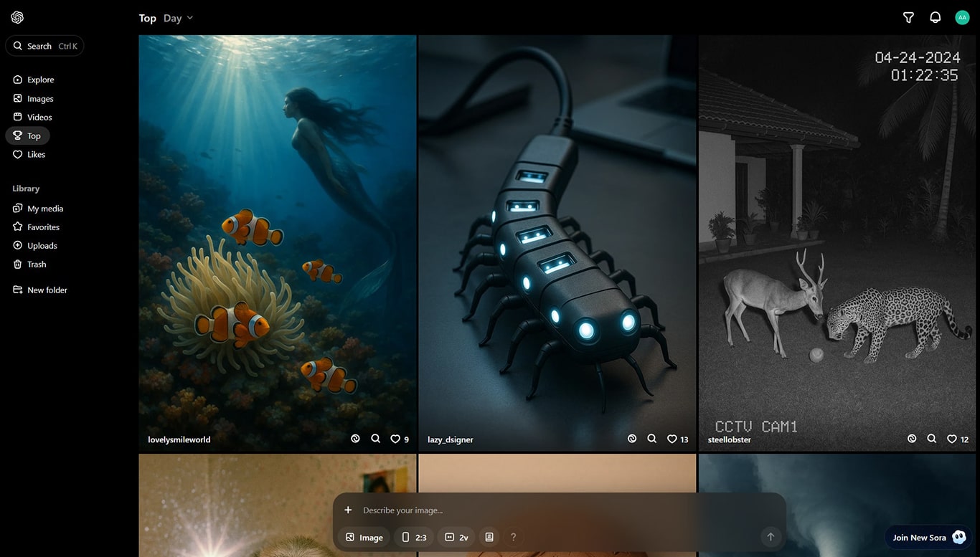Click the Sora logo in the sidebar
980x557 pixels.
click(x=17, y=17)
